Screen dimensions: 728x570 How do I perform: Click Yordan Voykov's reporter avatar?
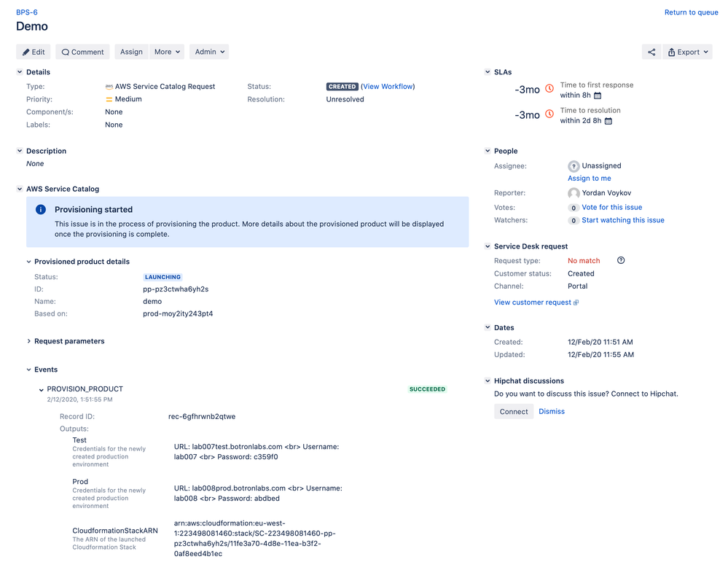(574, 192)
